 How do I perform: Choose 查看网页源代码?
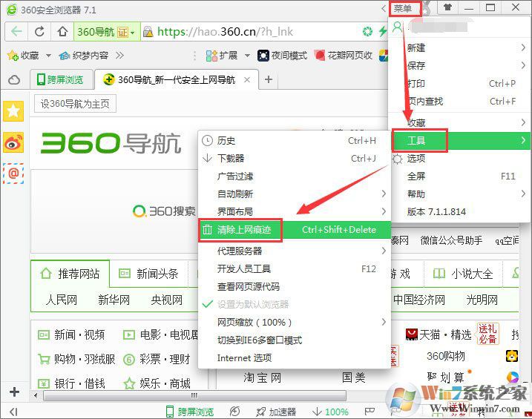295,286
